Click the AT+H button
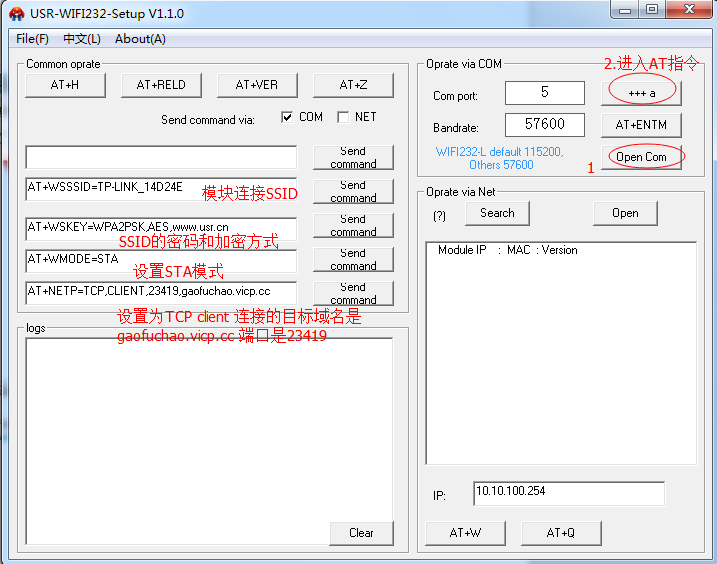This screenshot has width=717, height=564. click(65, 85)
